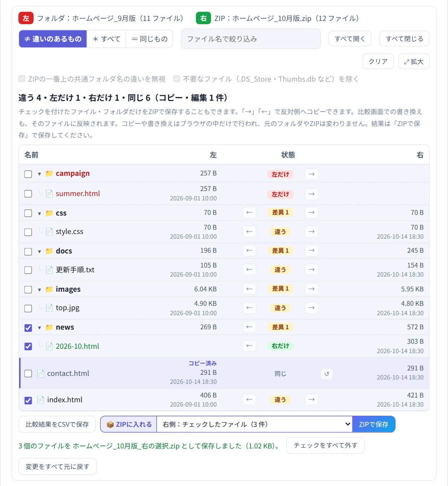Copy campaign folder to right side
Viewport: 448px width, 486px height.
coord(312,174)
